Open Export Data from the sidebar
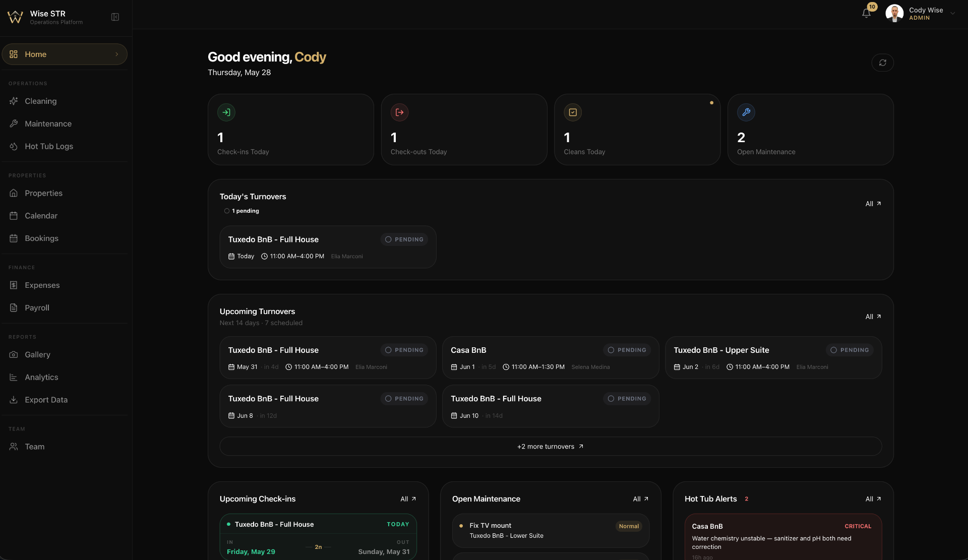 coord(65,400)
